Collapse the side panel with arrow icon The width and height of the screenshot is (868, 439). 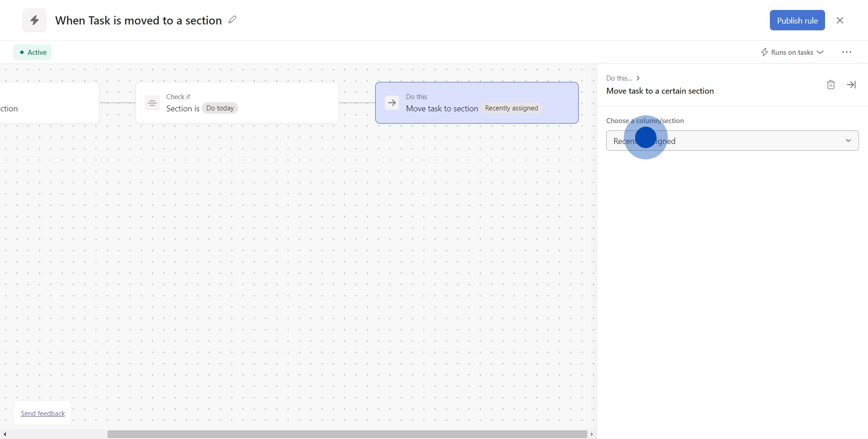pyautogui.click(x=851, y=85)
